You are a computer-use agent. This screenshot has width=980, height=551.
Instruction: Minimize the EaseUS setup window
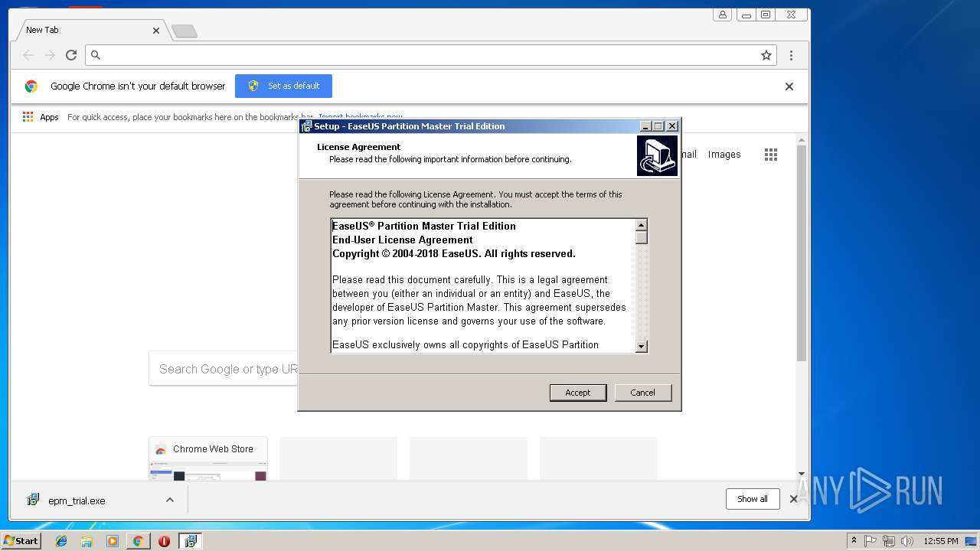pyautogui.click(x=645, y=126)
